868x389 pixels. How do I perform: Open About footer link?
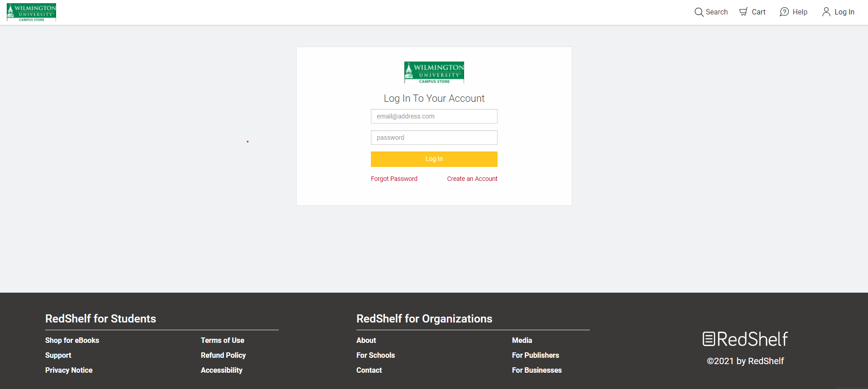click(366, 340)
